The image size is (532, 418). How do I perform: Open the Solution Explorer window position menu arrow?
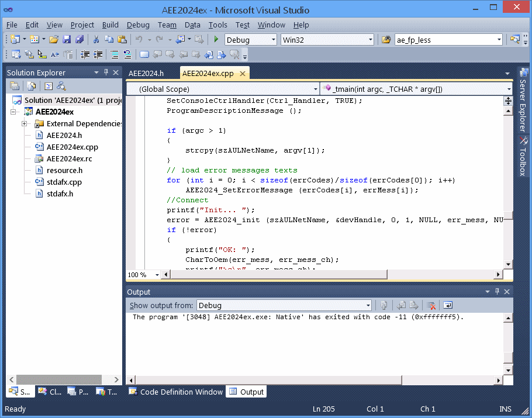click(x=96, y=72)
